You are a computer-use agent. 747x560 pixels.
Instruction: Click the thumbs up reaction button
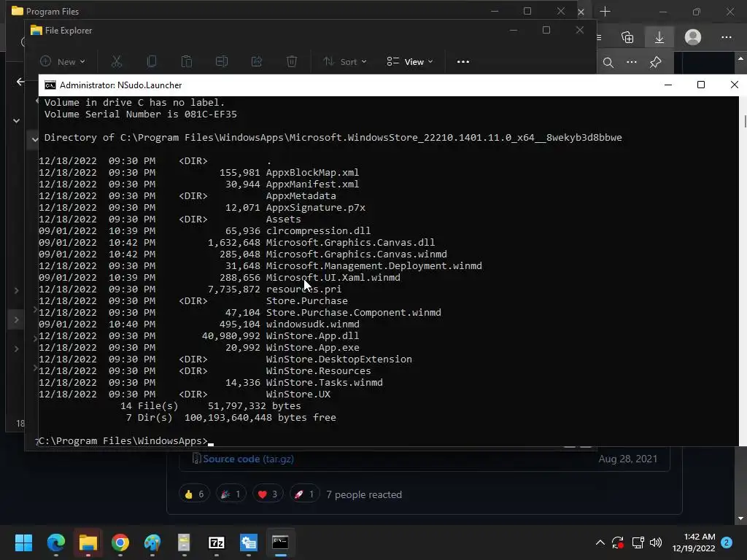(x=194, y=494)
